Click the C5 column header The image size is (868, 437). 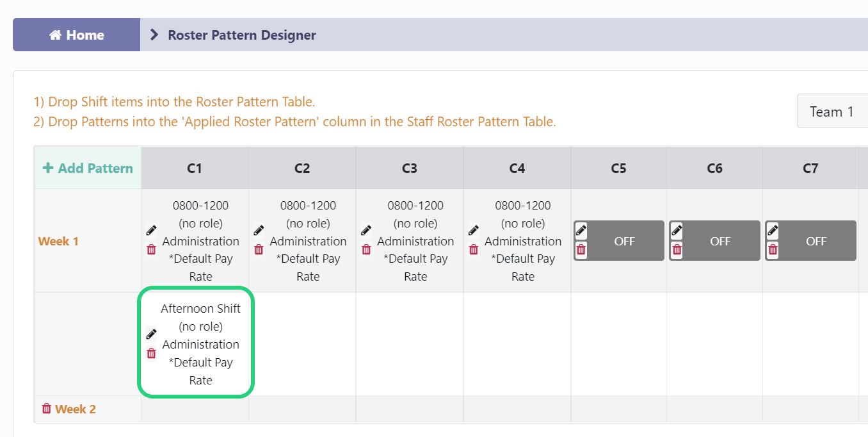(618, 168)
